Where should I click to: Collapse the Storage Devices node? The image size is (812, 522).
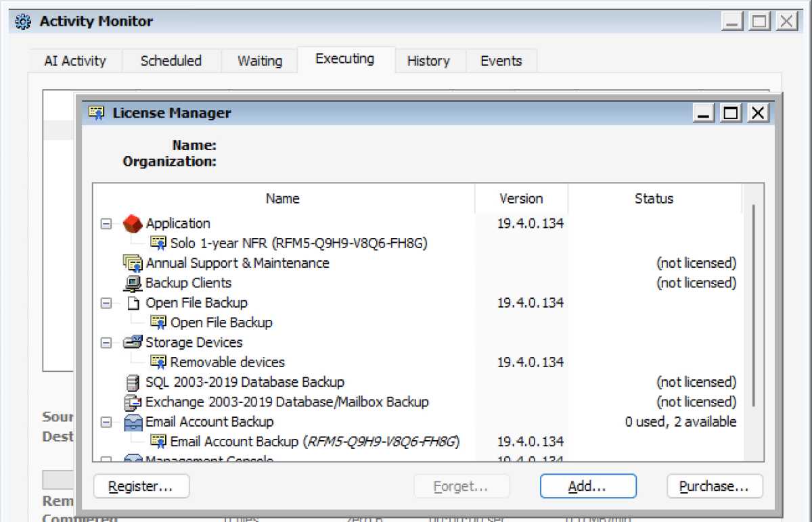tap(106, 343)
